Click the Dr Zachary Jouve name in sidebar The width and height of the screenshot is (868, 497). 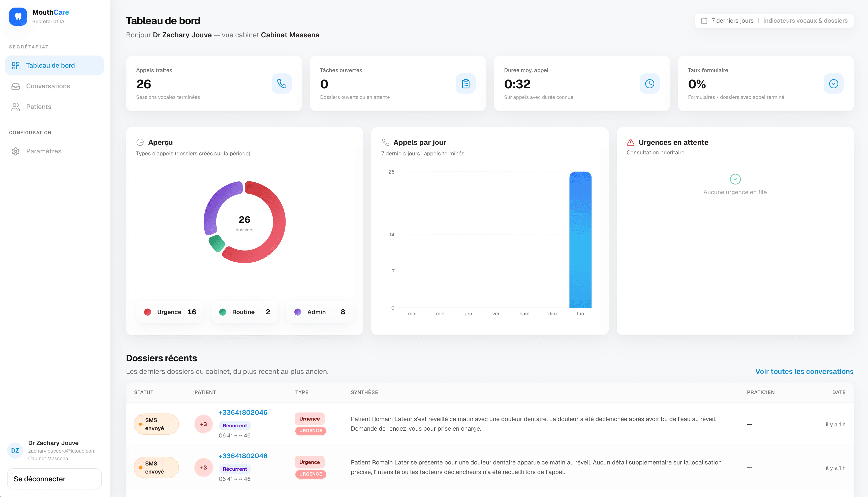pos(53,443)
